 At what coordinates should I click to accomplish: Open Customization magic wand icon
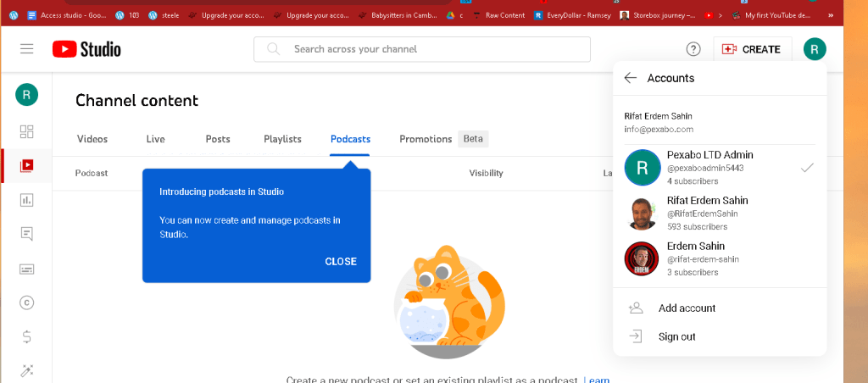[x=26, y=370]
